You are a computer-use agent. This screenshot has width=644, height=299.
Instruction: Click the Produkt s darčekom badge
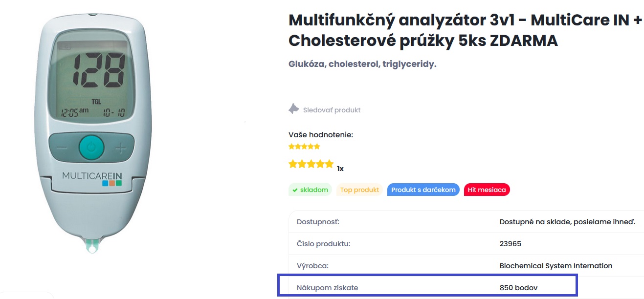coord(423,190)
